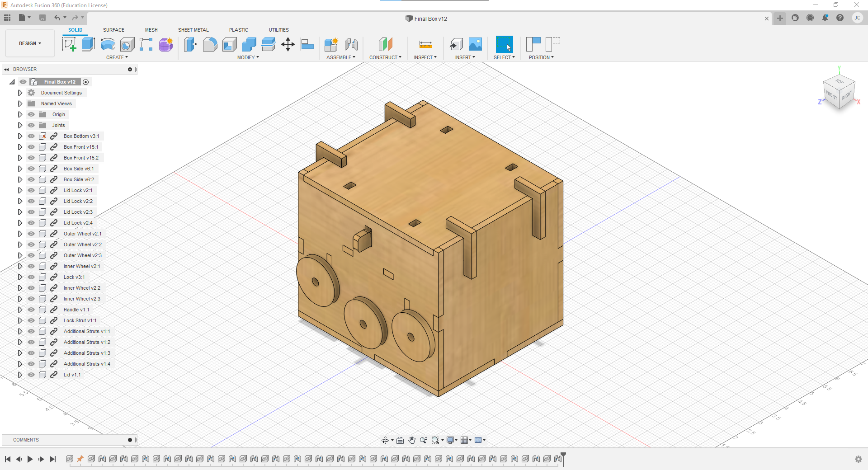Switch to the SURFACE tab
The image size is (868, 470).
point(113,30)
